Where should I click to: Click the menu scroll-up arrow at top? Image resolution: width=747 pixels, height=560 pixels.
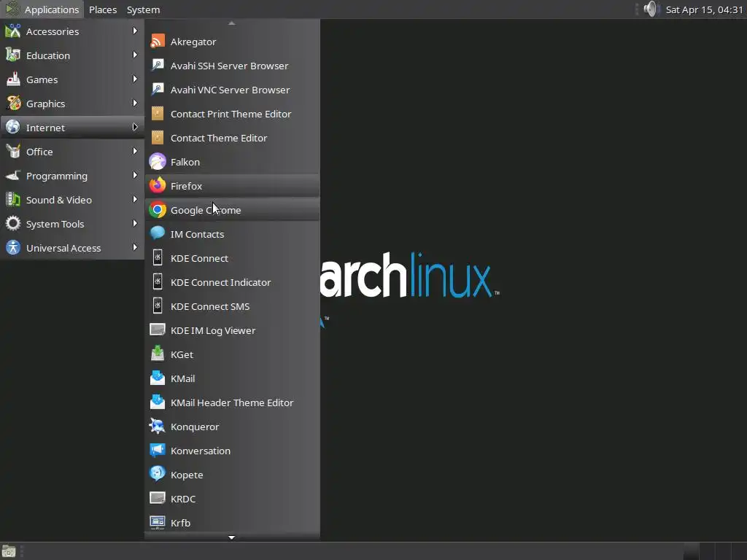(x=232, y=23)
